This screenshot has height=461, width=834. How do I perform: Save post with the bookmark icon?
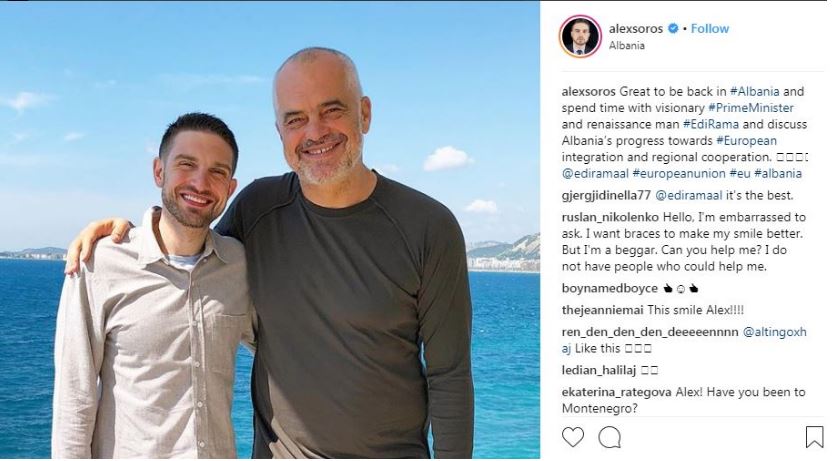point(814,437)
